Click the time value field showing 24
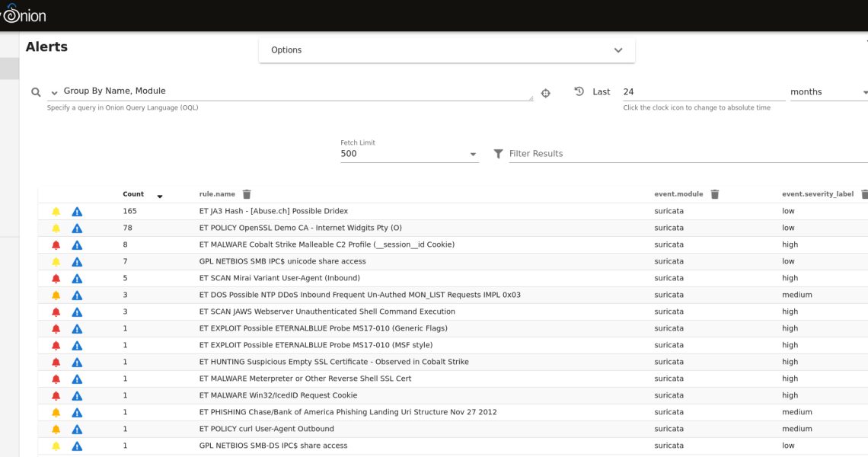Viewport: 868px width, 457px height. tap(702, 92)
